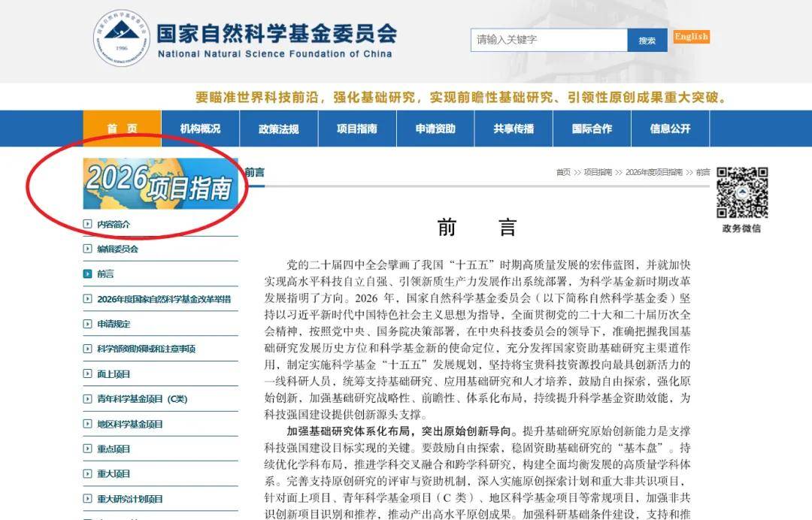Open 青年科学基金项目 (C类) in the sidebar
The width and height of the screenshot is (812, 520).
point(142,399)
